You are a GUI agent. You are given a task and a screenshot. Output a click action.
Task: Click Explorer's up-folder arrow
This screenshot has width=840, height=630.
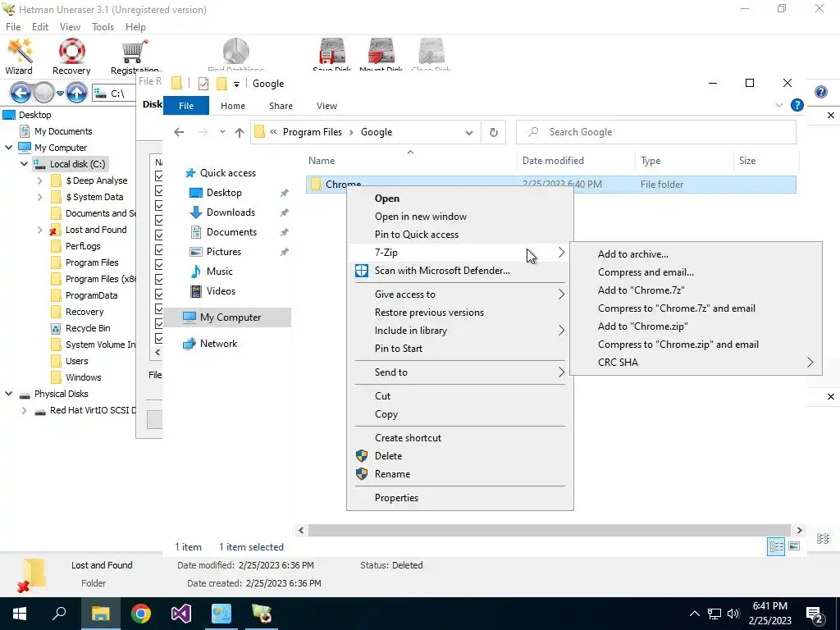click(240, 132)
